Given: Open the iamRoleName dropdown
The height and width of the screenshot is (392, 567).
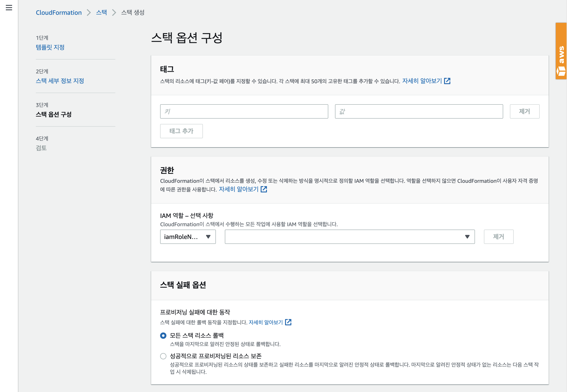Looking at the screenshot, I should (x=188, y=237).
